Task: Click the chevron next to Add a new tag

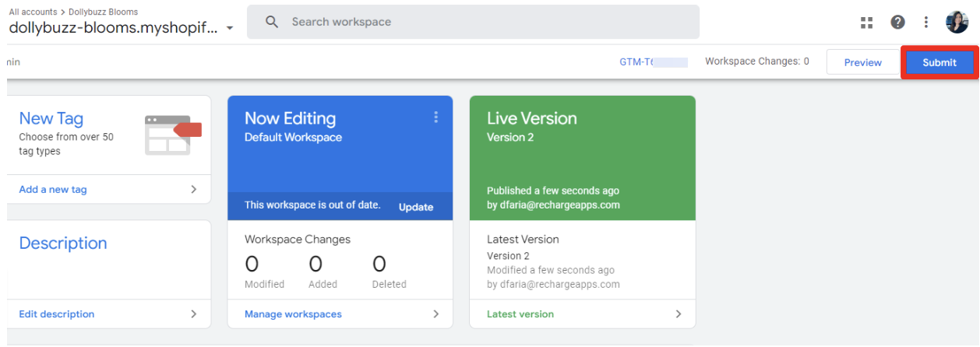Action: tap(193, 189)
